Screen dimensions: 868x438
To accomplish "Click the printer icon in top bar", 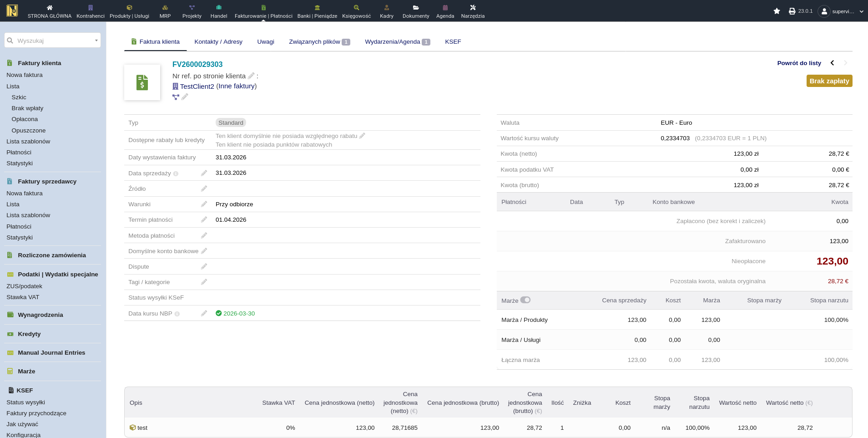I will coord(792,11).
